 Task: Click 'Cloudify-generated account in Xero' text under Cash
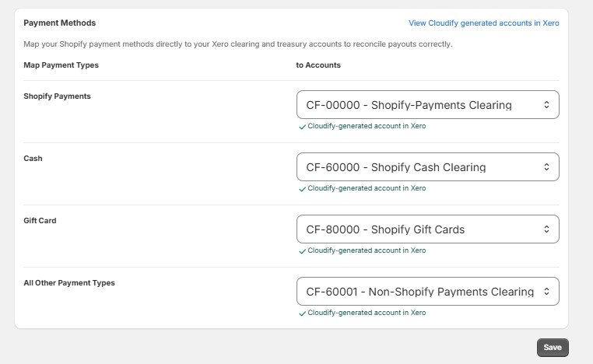[367, 188]
